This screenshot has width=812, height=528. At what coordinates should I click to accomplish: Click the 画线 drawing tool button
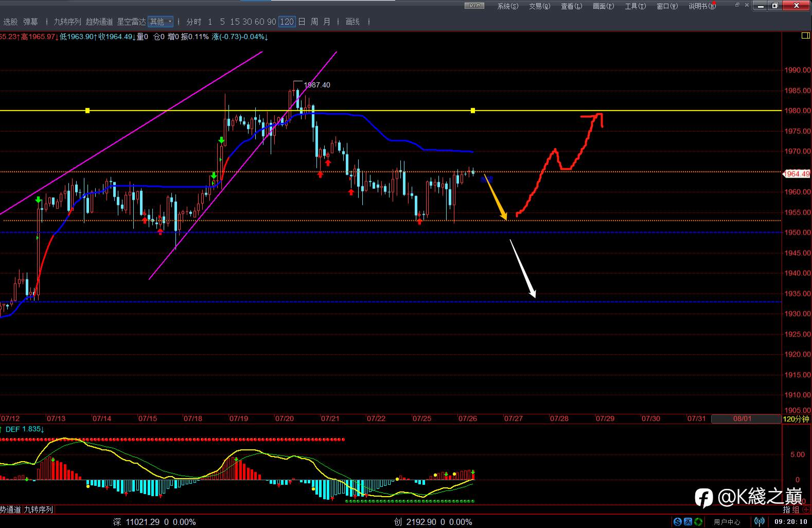[x=352, y=22]
